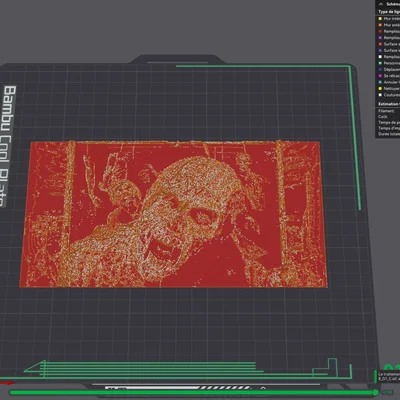Click the dark blue Déplacement swatch icon
The height and width of the screenshot is (400, 400).
coord(380,69)
